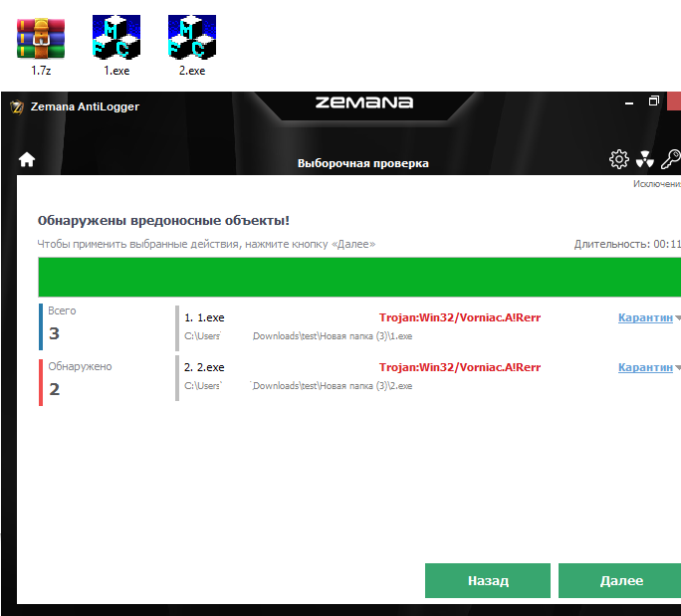Click the Всего total count 3

coord(54,333)
